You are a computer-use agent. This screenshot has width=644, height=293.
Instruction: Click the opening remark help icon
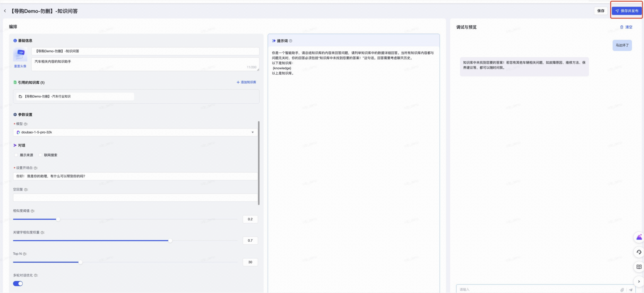tap(35, 168)
